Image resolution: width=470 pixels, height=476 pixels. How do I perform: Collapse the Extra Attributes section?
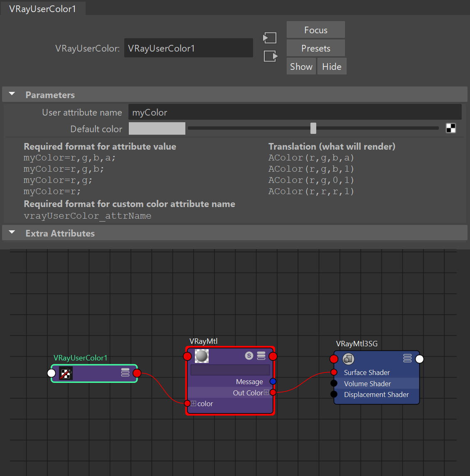pos(12,233)
